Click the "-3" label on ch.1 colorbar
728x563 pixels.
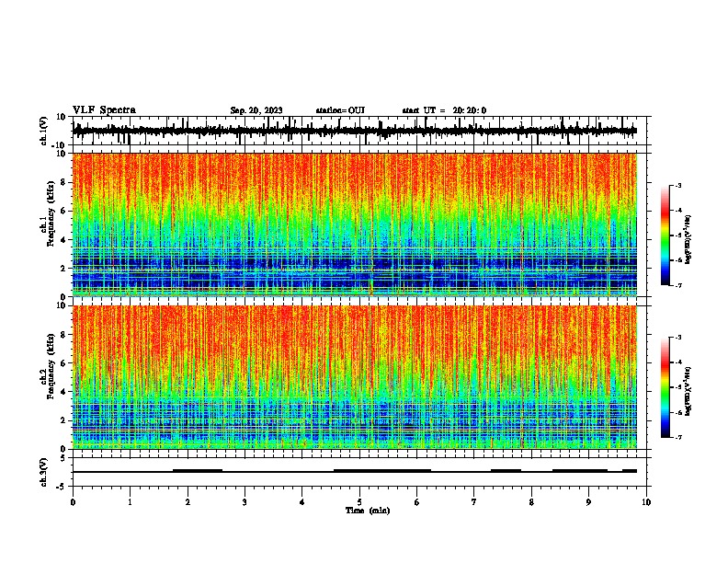click(x=677, y=185)
